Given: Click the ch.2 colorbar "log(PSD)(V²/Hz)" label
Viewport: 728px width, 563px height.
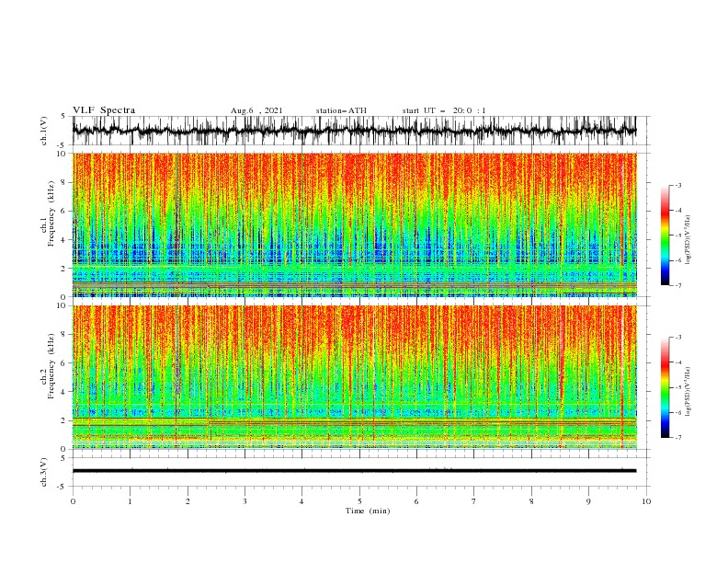Looking at the screenshot, I should (688, 392).
